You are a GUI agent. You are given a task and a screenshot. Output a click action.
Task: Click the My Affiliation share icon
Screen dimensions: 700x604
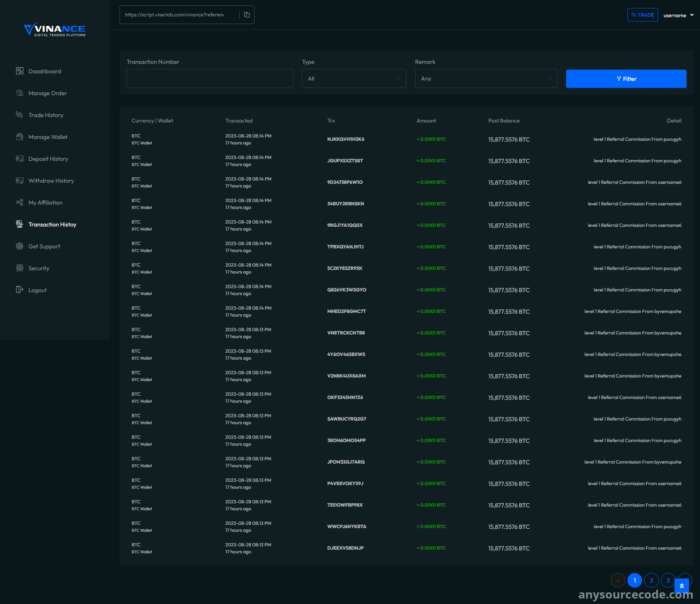pos(20,202)
